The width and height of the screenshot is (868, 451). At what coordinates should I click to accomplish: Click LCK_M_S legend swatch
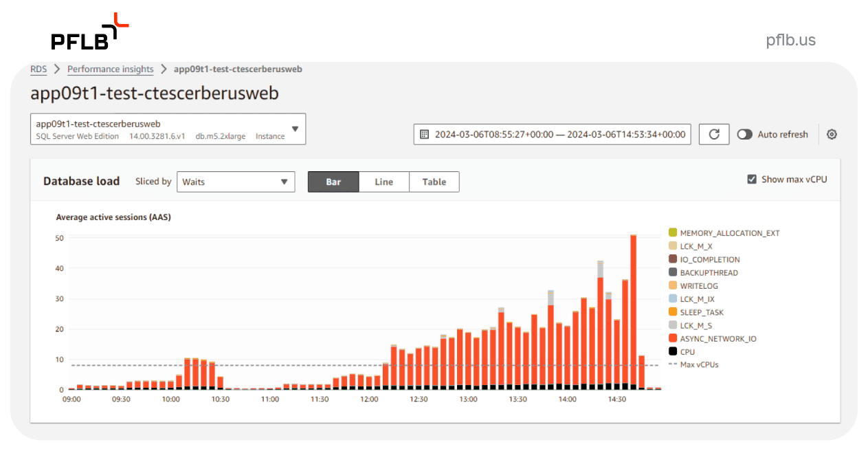(673, 325)
